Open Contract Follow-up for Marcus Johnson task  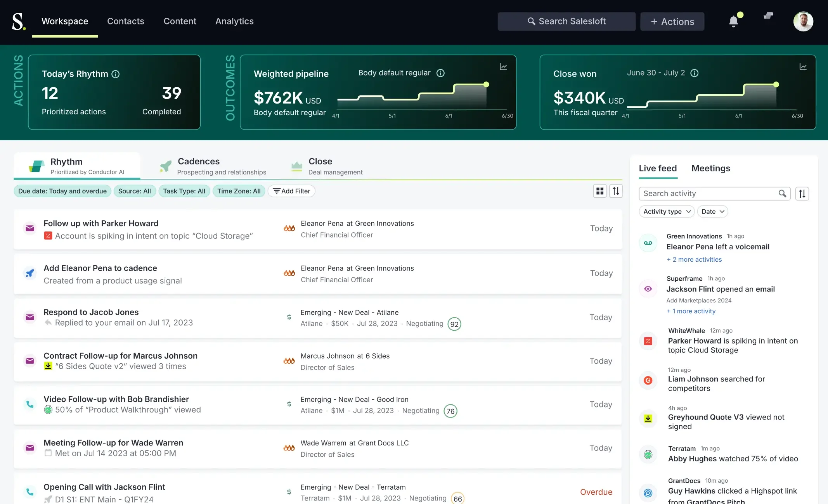[x=318, y=361]
